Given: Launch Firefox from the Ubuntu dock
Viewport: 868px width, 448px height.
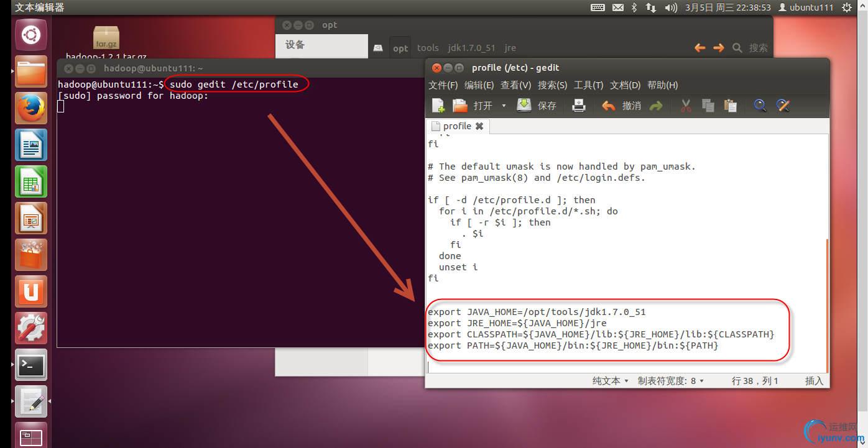Looking at the screenshot, I should tap(31, 108).
